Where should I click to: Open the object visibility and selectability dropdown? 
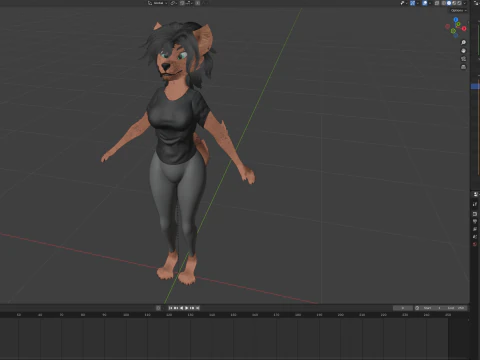(404, 3)
